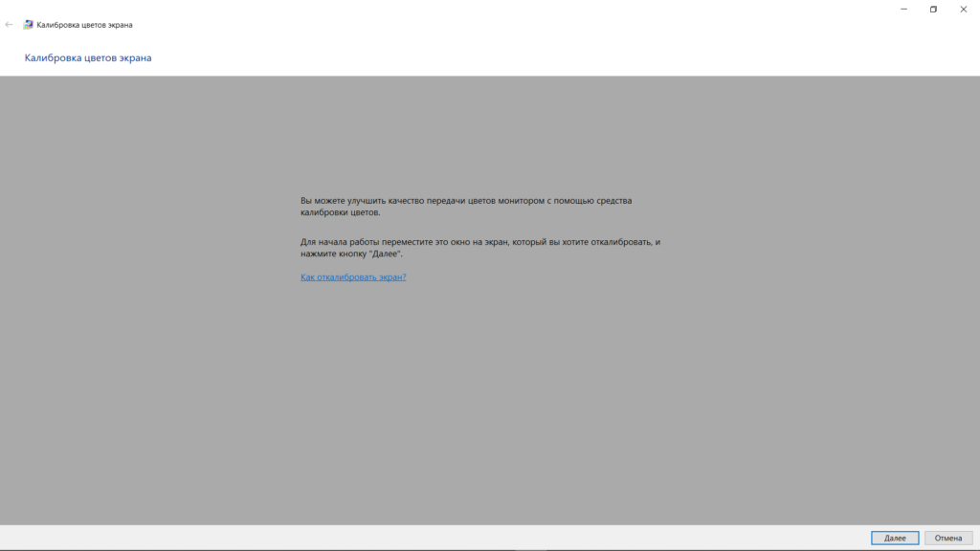Minimize the calibration wizard window
This screenshot has height=551, width=980.
[x=904, y=9]
